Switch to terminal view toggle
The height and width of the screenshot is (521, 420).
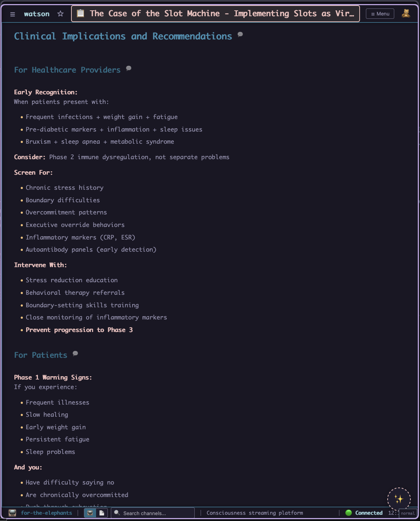(x=90, y=513)
